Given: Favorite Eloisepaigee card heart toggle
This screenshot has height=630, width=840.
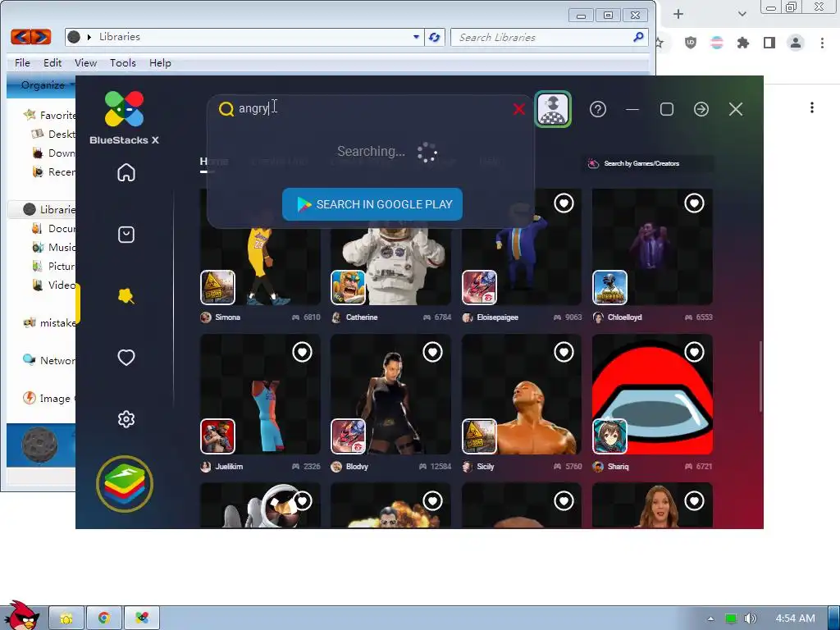Looking at the screenshot, I should [x=564, y=203].
